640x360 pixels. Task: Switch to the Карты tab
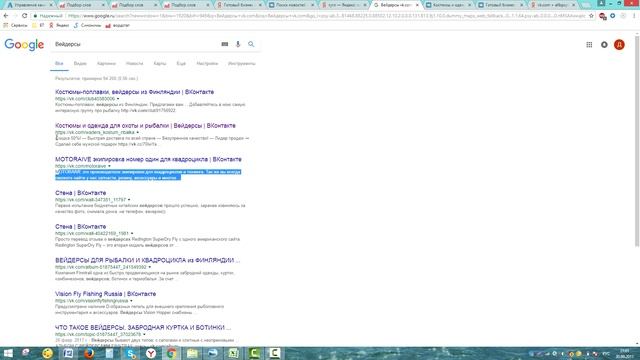160,64
